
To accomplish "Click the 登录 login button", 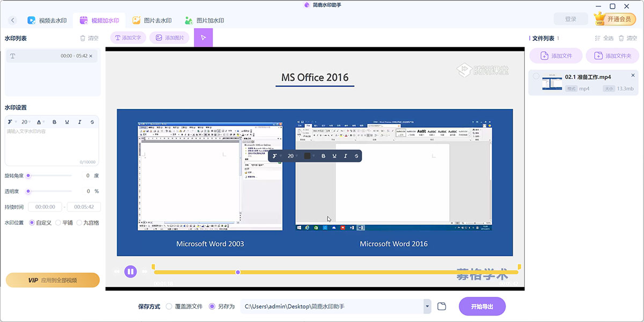I will tap(570, 19).
